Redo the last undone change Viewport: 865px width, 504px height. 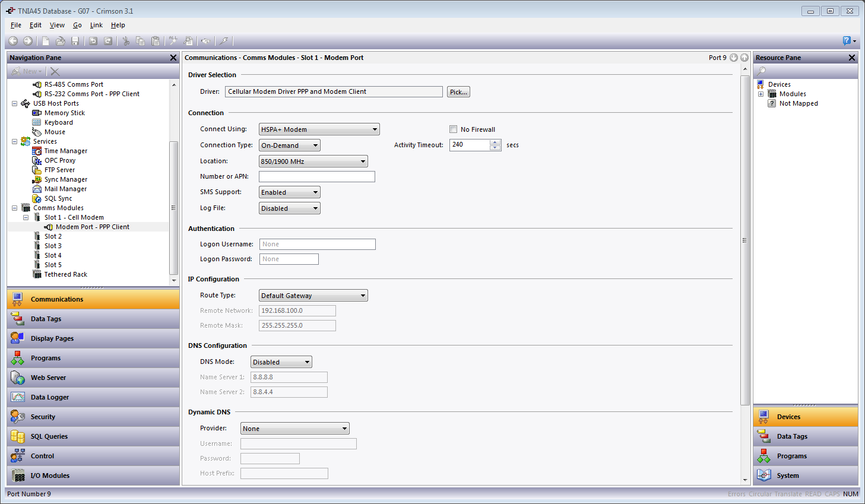tap(108, 41)
